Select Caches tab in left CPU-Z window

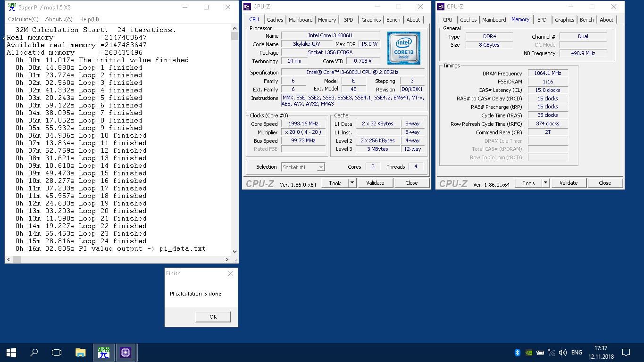pos(275,20)
